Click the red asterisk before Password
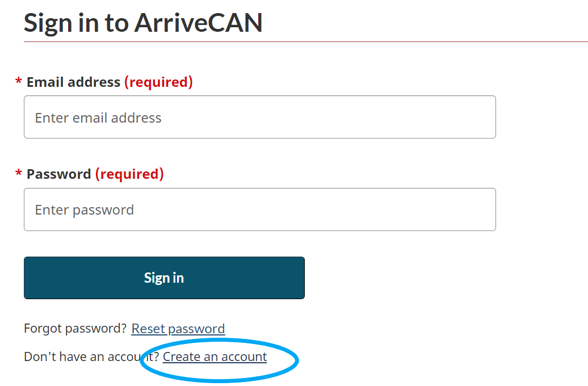The width and height of the screenshot is (588, 386). coord(18,173)
